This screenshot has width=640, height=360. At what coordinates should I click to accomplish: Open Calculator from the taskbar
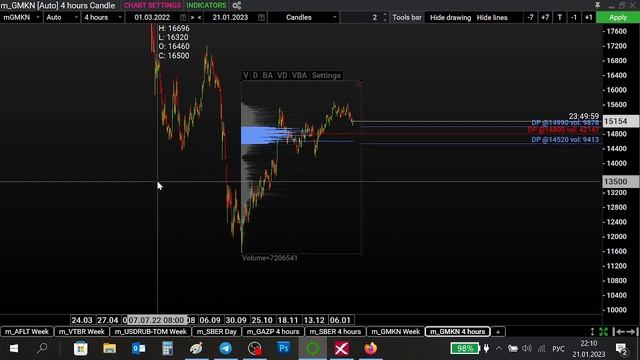point(167,349)
